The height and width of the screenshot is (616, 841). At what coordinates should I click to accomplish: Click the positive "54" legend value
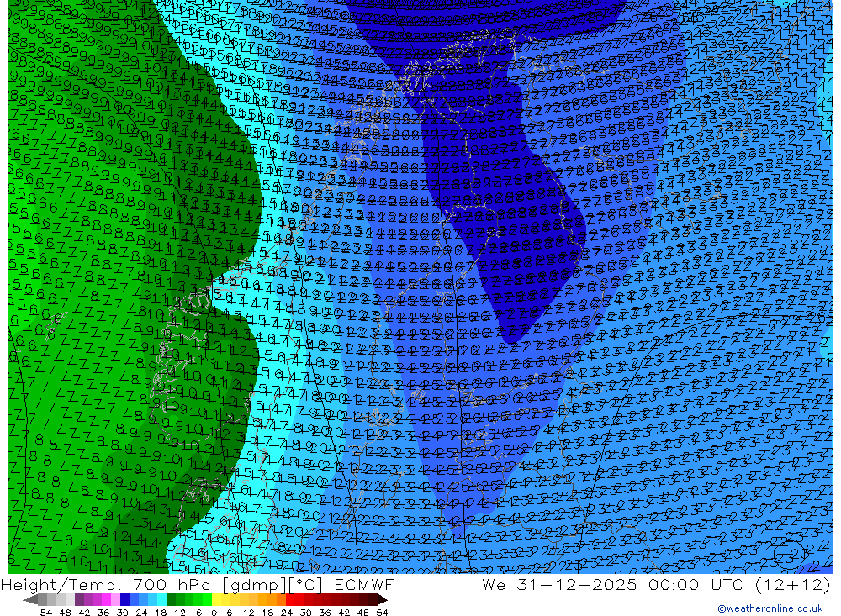click(x=382, y=613)
